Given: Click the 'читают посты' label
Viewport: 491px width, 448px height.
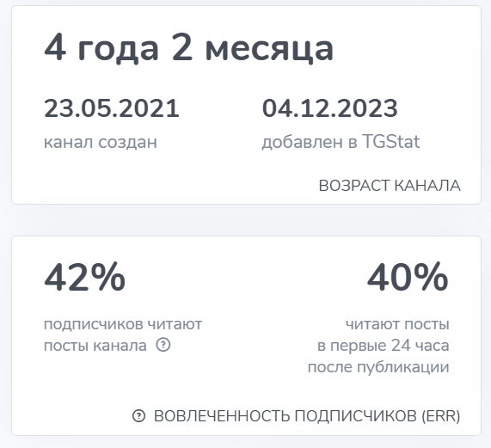Looking at the screenshot, I should tap(397, 324).
